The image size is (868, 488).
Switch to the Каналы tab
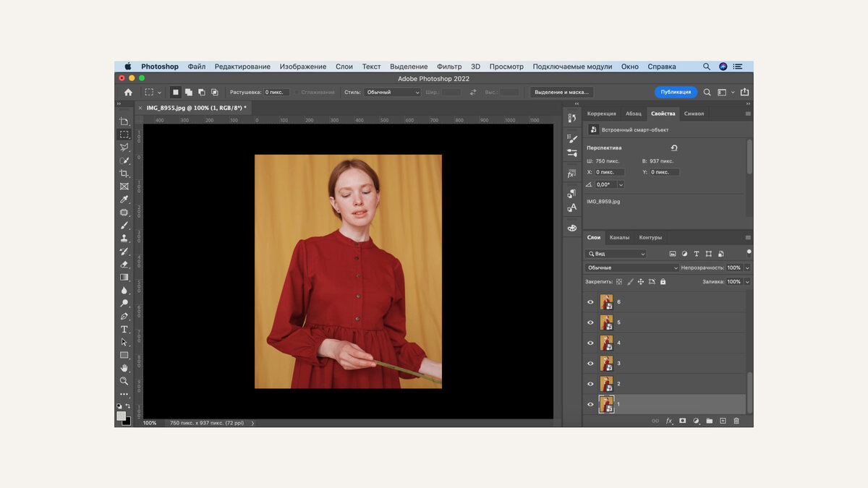pos(619,237)
